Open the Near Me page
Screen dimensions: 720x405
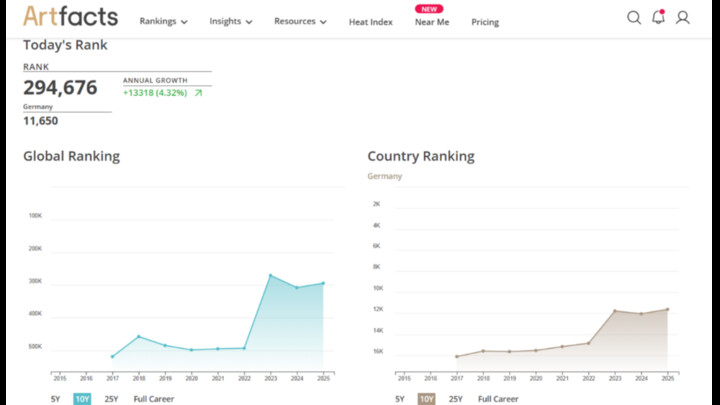(x=432, y=22)
